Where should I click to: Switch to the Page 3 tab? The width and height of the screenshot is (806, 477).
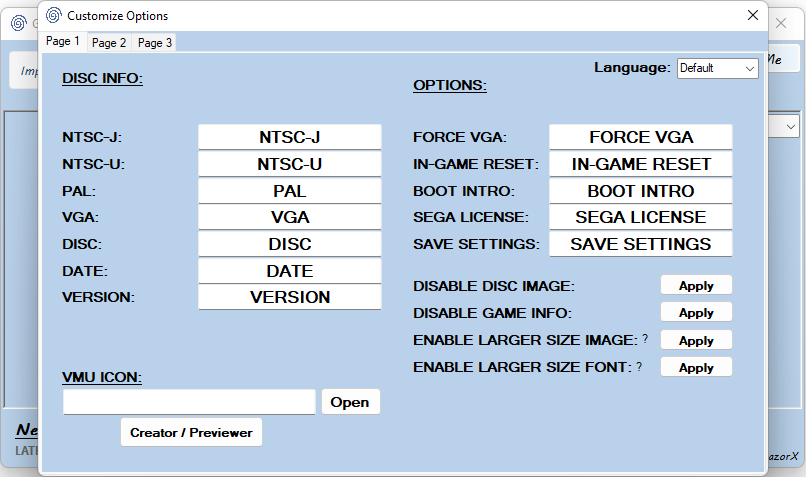[154, 43]
